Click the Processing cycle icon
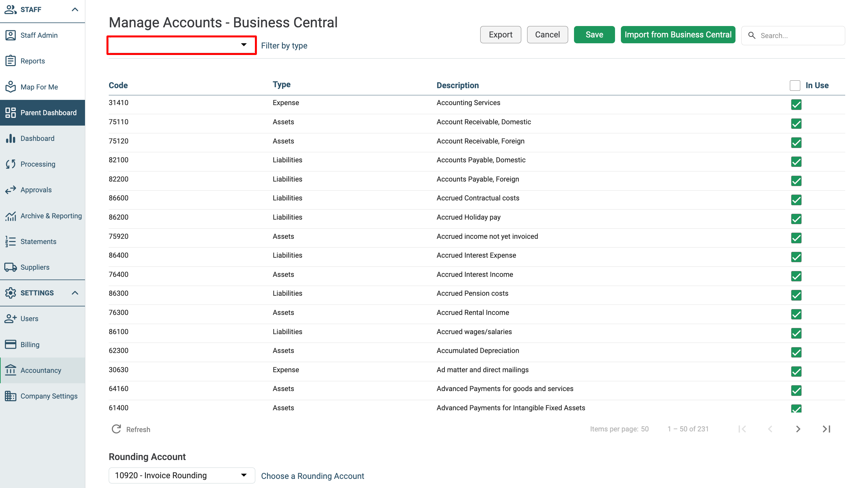Image resolution: width=868 pixels, height=488 pixels. point(10,164)
